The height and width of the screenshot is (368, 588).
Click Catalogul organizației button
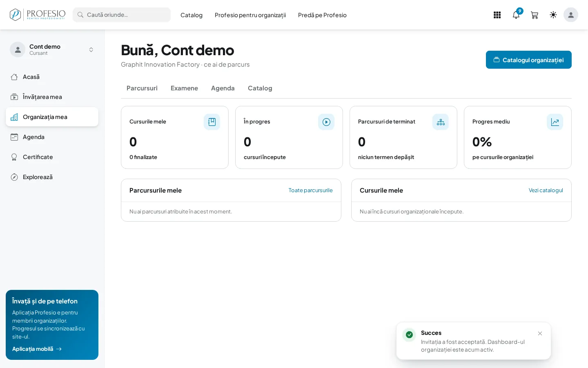pos(529,60)
